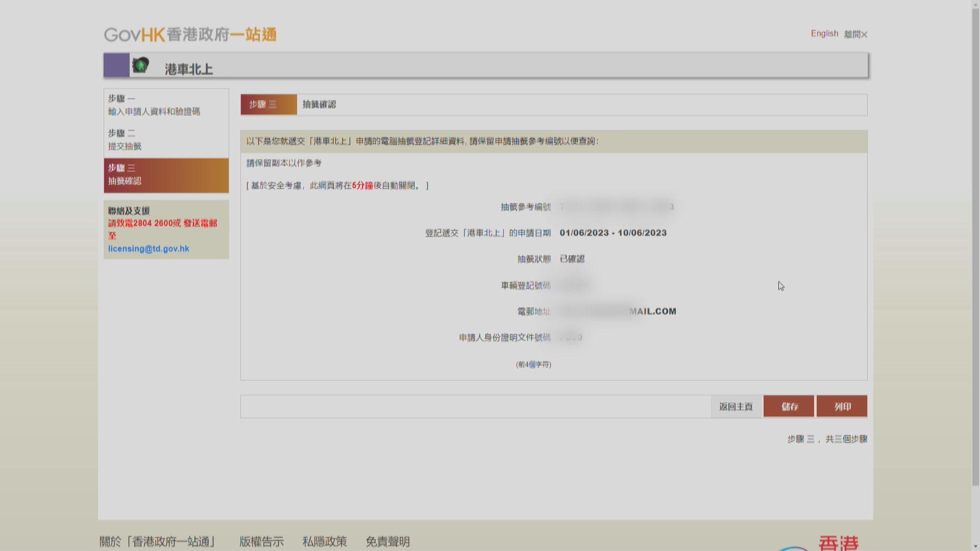Select 步驟三 抽籤確認 in sidebar
Screen dimensions: 980x551
pos(166,174)
